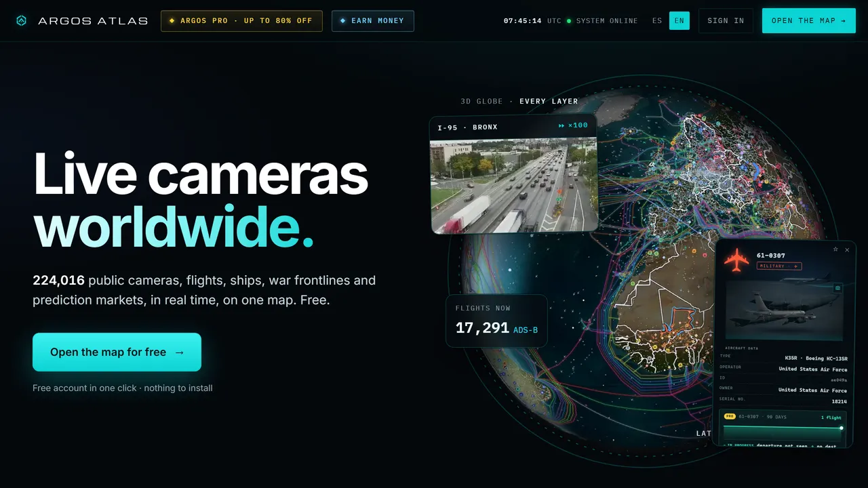868x488 pixels.
Task: Click the Flights Now 17,291 counter
Action: pyautogui.click(x=496, y=321)
